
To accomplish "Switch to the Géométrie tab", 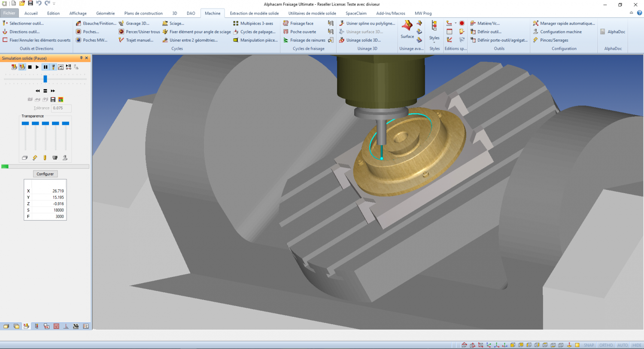I will [105, 13].
